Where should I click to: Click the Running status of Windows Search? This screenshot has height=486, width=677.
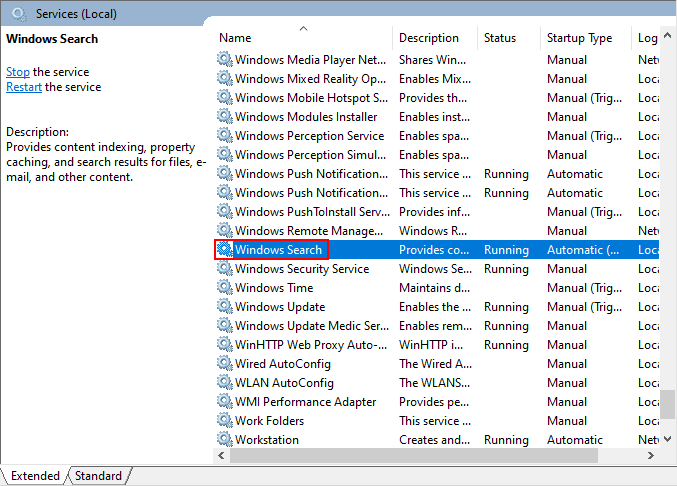click(x=506, y=249)
